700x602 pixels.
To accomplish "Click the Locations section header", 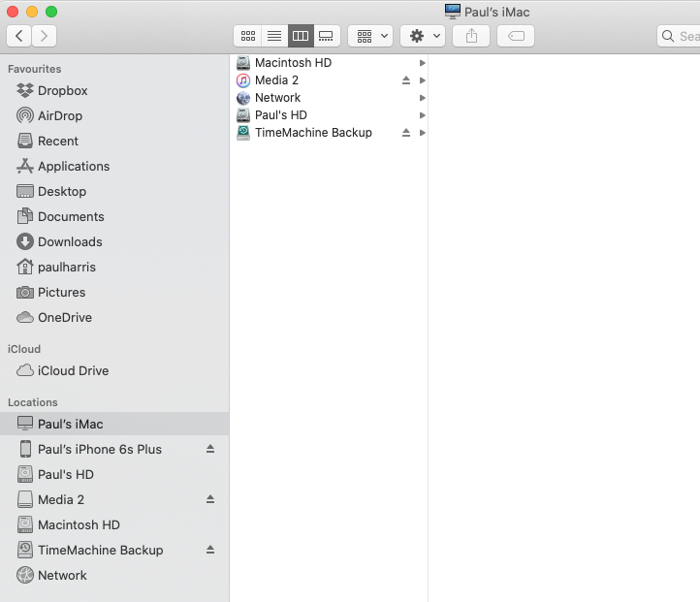I will click(x=33, y=402).
